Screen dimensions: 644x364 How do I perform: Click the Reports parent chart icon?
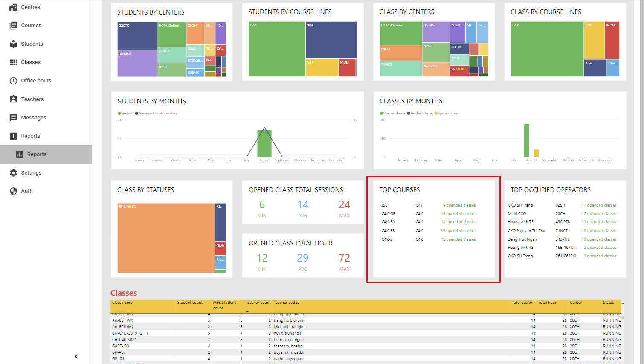[x=14, y=136]
